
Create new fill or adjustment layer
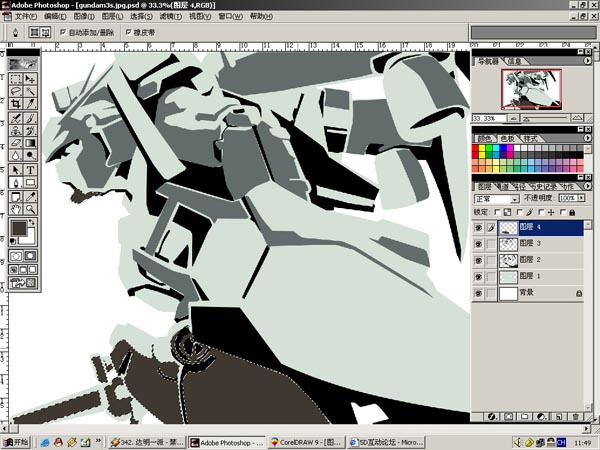[541, 417]
